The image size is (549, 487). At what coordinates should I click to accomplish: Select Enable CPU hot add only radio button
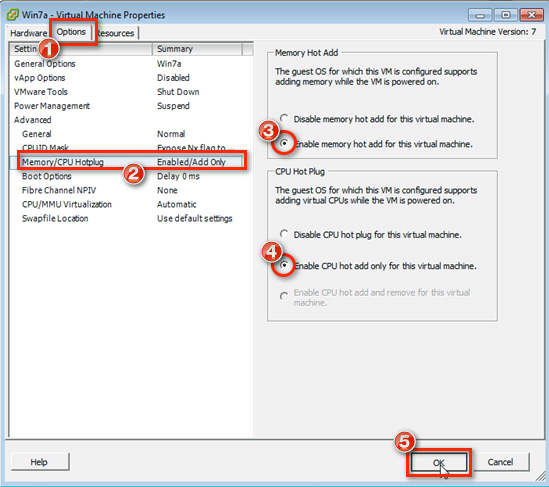(x=284, y=265)
